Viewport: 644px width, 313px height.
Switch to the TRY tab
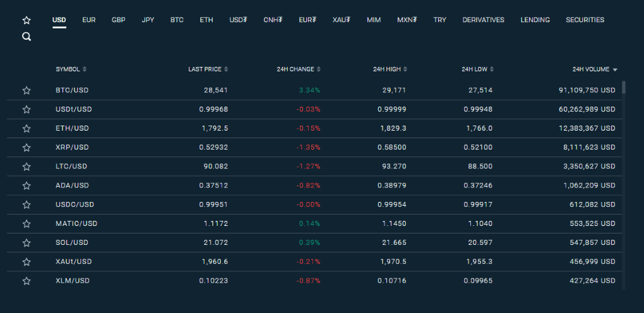[439, 20]
